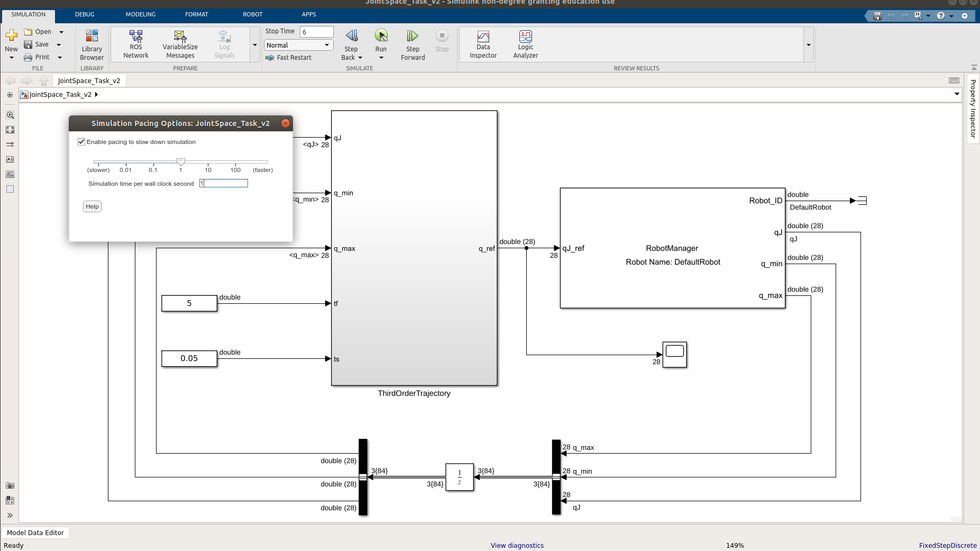Screen dimensions: 980x551
Task: Click the Print icon
Action: pos(28,57)
